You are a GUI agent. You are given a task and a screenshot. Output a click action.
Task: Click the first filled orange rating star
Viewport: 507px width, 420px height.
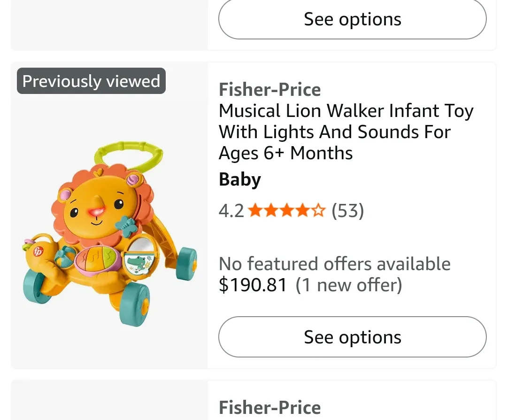pyautogui.click(x=254, y=211)
